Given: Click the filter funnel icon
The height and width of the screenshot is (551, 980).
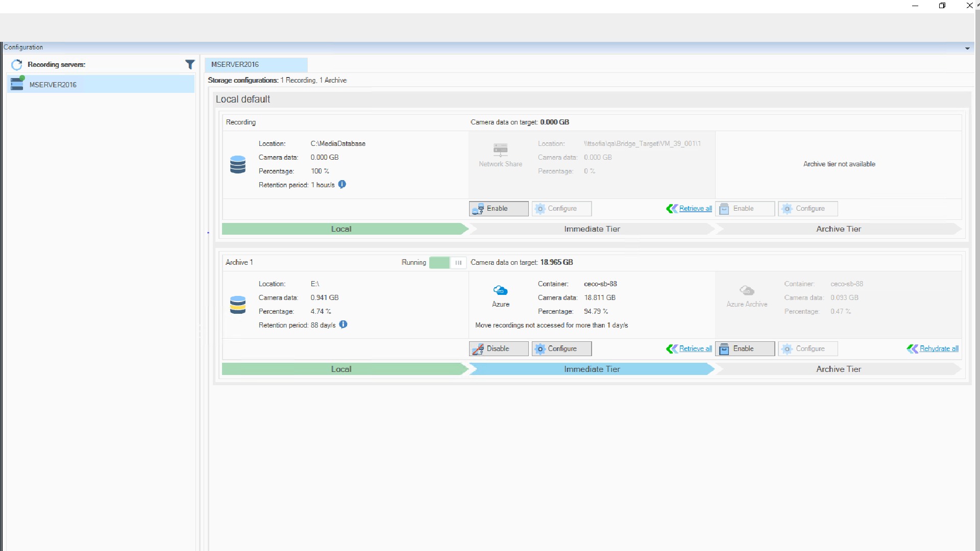Looking at the screenshot, I should [x=190, y=65].
